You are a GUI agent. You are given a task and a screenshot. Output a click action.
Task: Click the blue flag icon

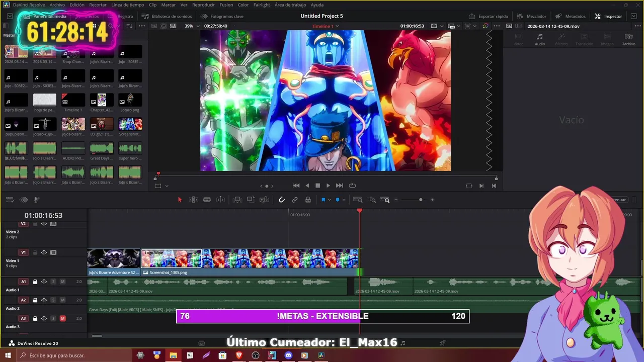(323, 200)
